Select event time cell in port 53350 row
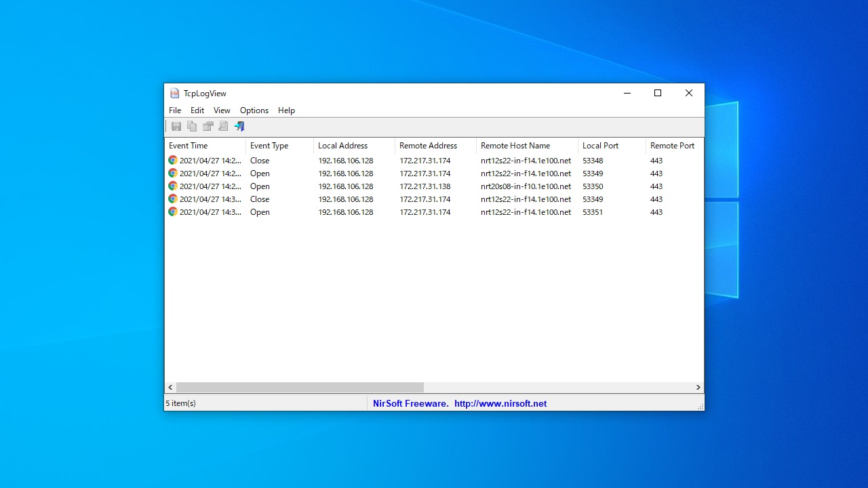The width and height of the screenshot is (868, 488). coord(210,186)
